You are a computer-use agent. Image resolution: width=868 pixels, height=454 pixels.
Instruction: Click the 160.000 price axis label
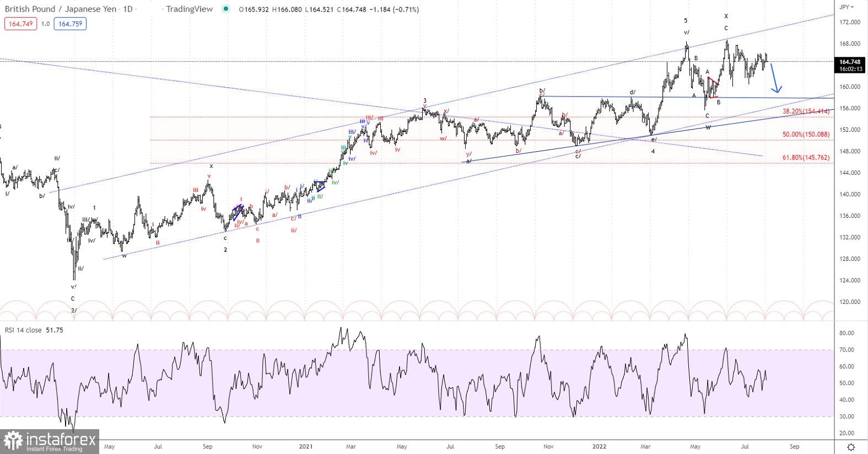849,87
